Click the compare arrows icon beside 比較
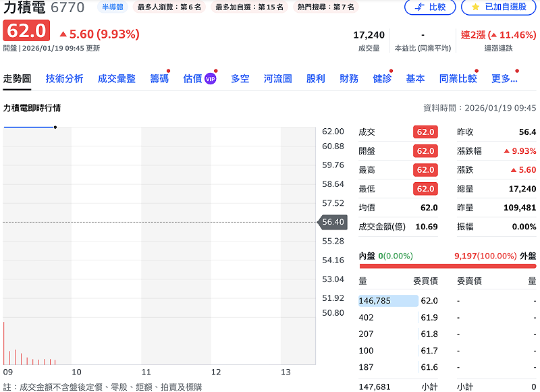 (x=420, y=7)
